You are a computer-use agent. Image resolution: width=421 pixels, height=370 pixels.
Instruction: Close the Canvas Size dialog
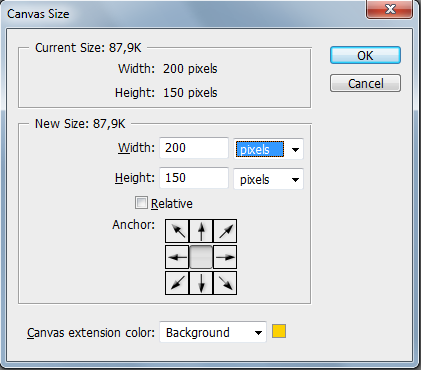(x=389, y=9)
